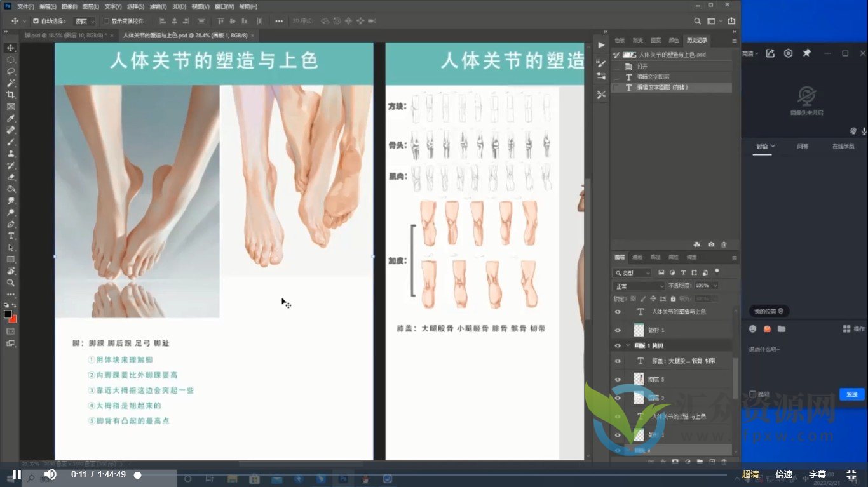Screen dimensions: 868x487
Task: Click the Add layer mask icon
Action: (x=675, y=460)
